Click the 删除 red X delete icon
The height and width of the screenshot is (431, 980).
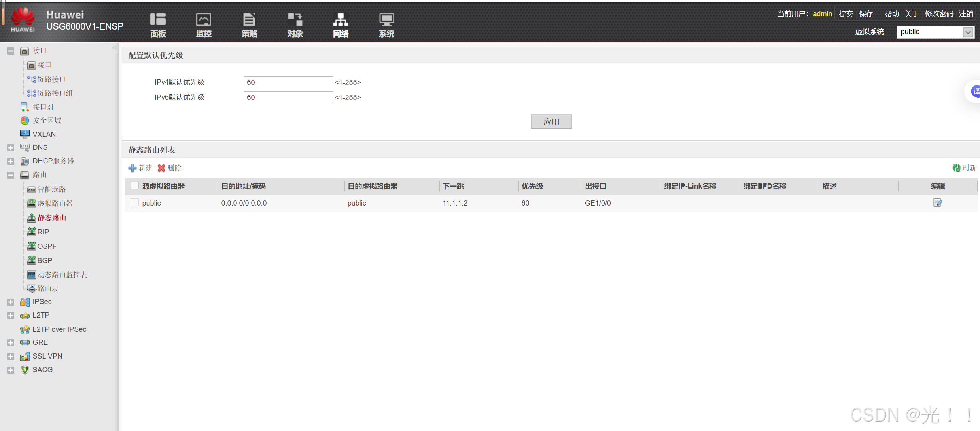pos(161,168)
